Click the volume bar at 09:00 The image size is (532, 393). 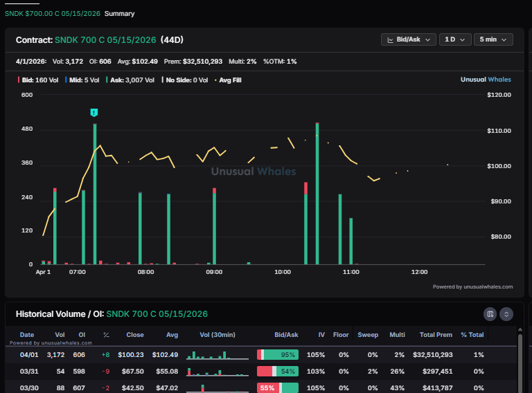pos(215,226)
